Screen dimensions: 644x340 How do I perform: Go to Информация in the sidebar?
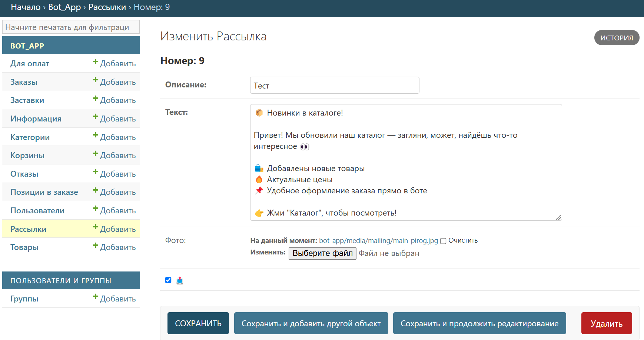pyautogui.click(x=36, y=119)
